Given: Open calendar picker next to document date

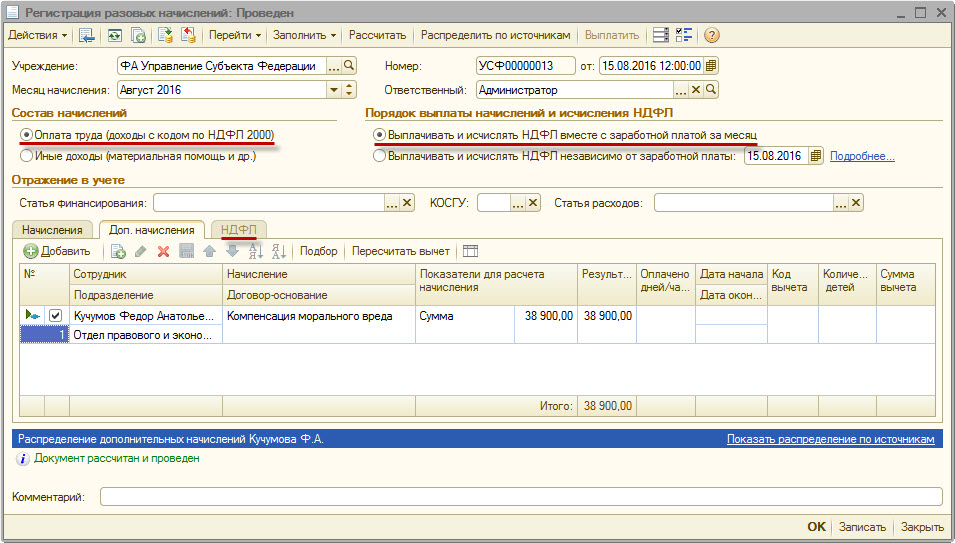Looking at the screenshot, I should pyautogui.click(x=711, y=66).
